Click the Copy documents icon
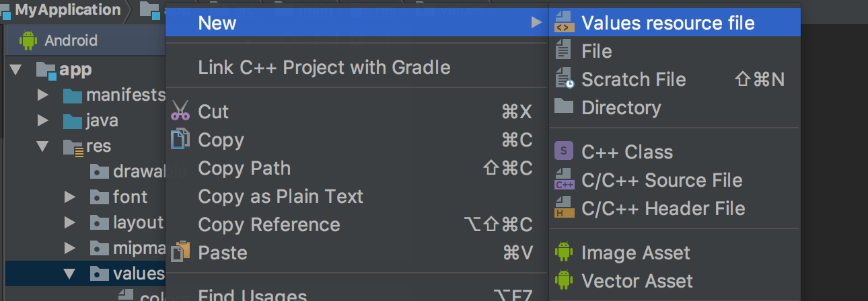The image size is (868, 301). tap(180, 140)
